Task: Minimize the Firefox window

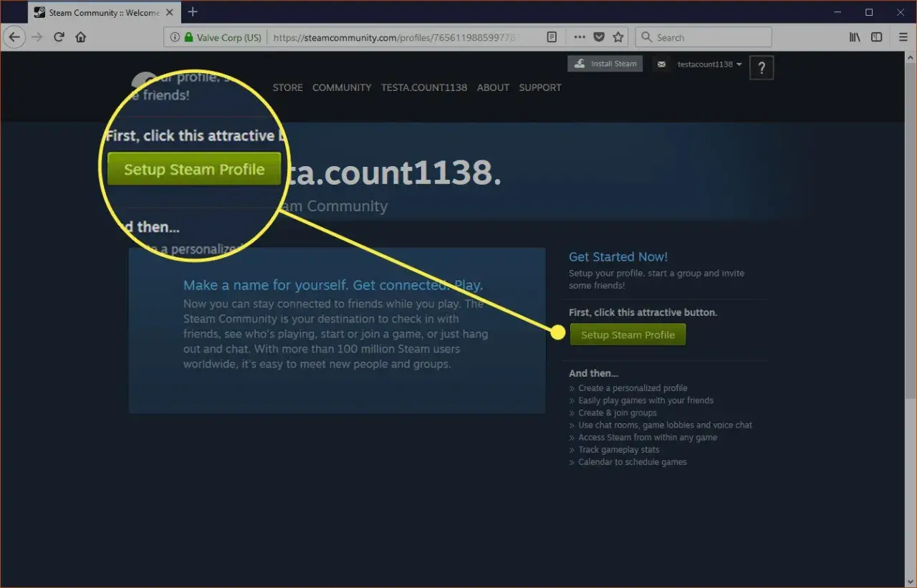Action: (838, 12)
